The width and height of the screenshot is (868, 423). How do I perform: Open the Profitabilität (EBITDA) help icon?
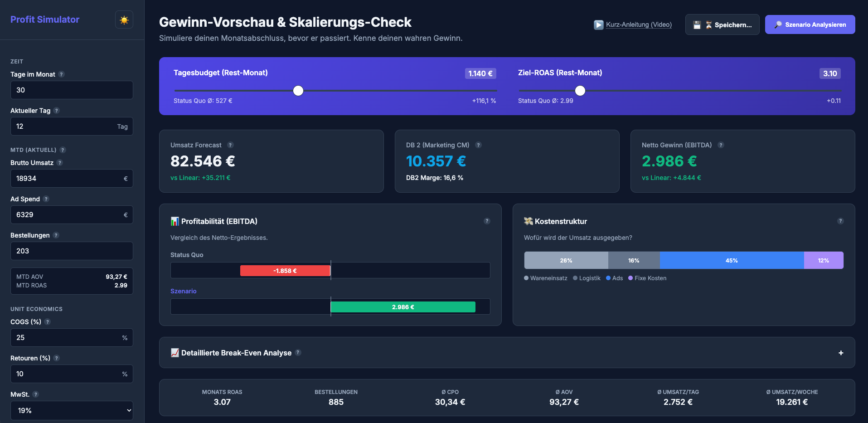tap(487, 221)
